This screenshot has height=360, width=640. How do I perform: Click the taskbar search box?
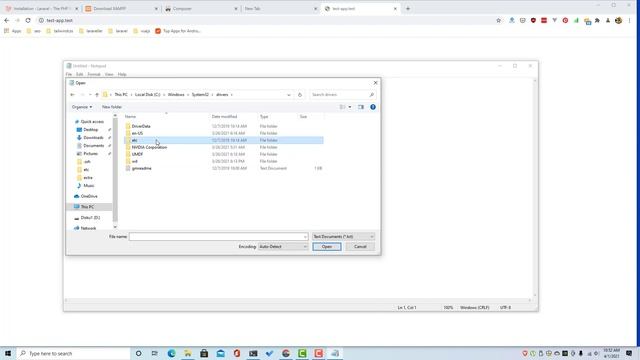pyautogui.click(x=73, y=353)
